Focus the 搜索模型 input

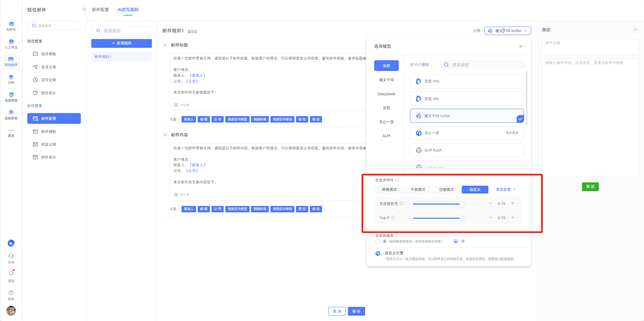(x=483, y=65)
